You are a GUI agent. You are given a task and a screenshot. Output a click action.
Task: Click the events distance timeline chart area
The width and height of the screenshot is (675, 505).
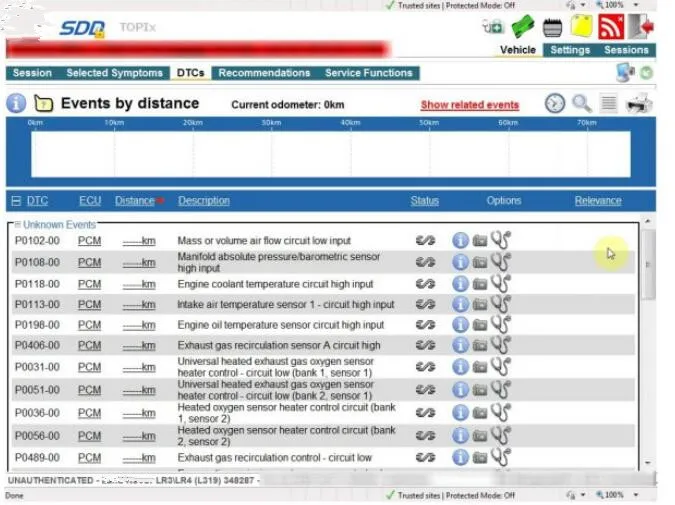point(331,154)
